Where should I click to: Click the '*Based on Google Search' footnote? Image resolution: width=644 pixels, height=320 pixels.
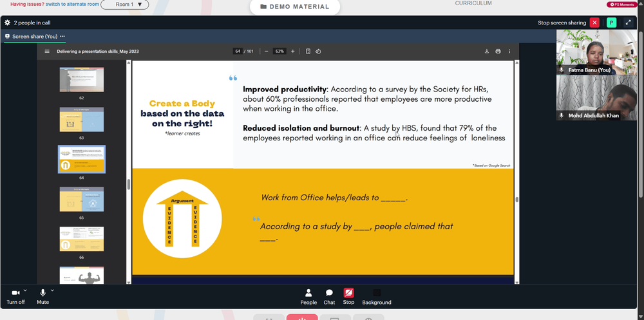491,165
